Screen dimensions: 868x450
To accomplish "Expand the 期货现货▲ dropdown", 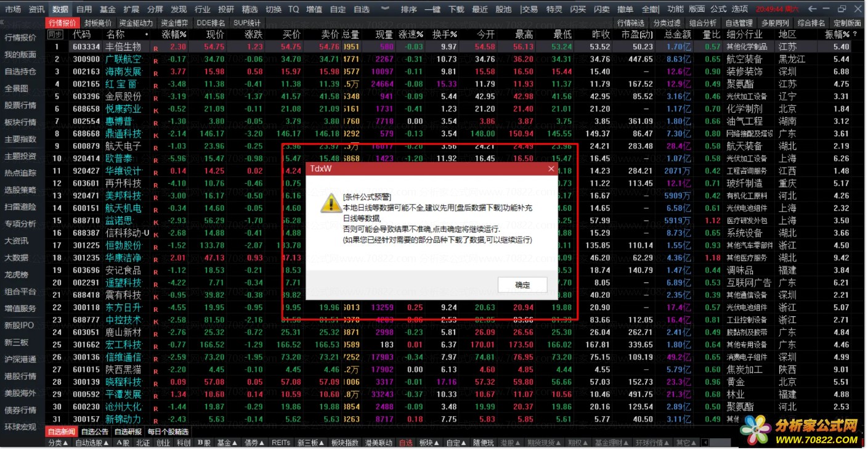I will pyautogui.click(x=544, y=443).
